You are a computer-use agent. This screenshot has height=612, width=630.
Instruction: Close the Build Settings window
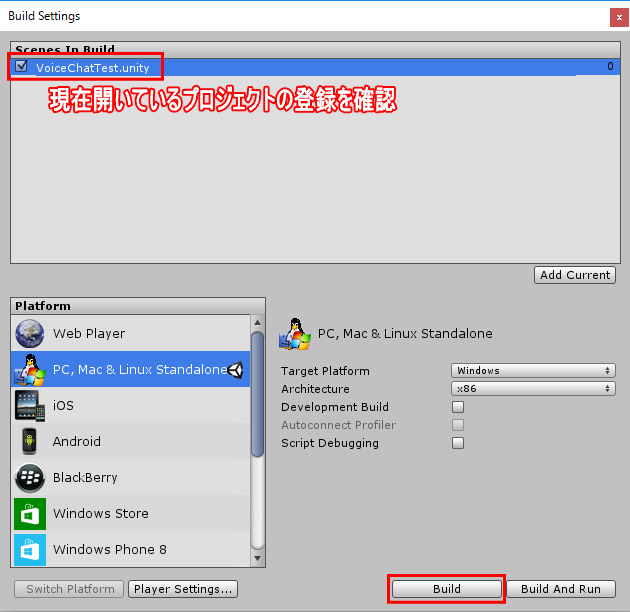point(619,17)
